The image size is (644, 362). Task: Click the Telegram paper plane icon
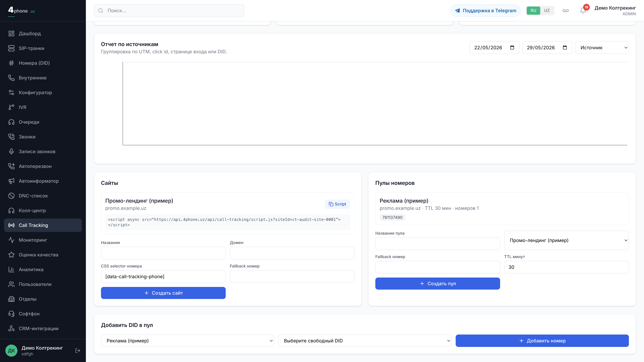click(x=457, y=11)
